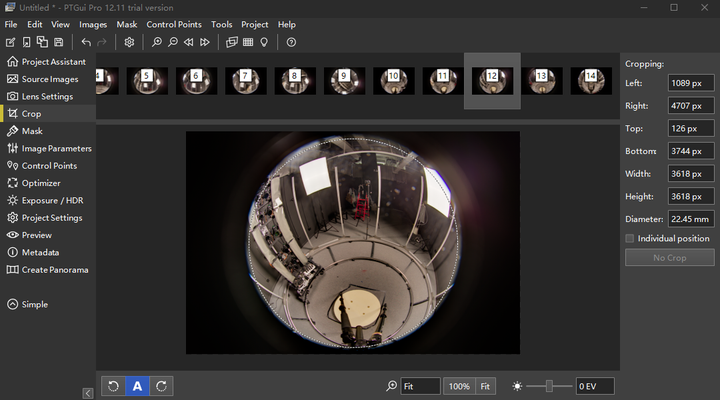This screenshot has width=720, height=400.
Task: Rotate image clockwise button
Action: point(162,386)
